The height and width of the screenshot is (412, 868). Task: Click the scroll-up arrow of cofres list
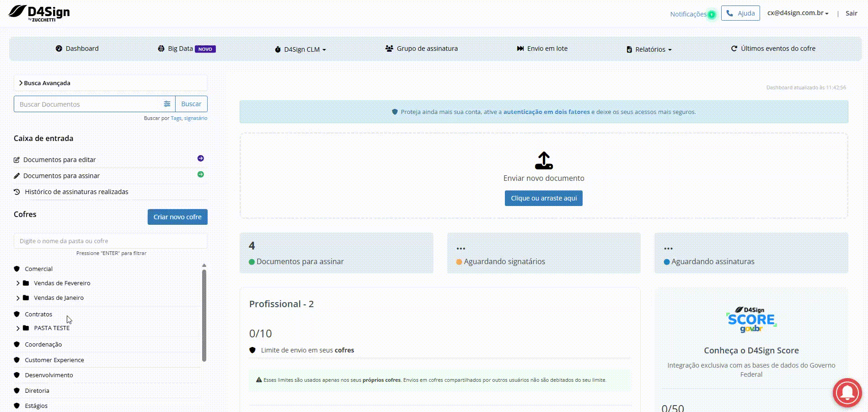204,266
